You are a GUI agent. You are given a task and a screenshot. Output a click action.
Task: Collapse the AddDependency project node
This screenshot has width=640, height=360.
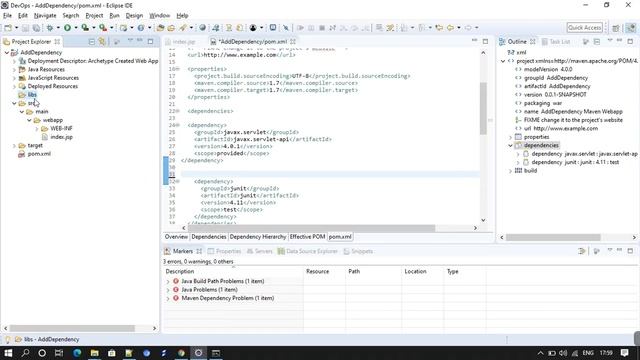pos(7,53)
